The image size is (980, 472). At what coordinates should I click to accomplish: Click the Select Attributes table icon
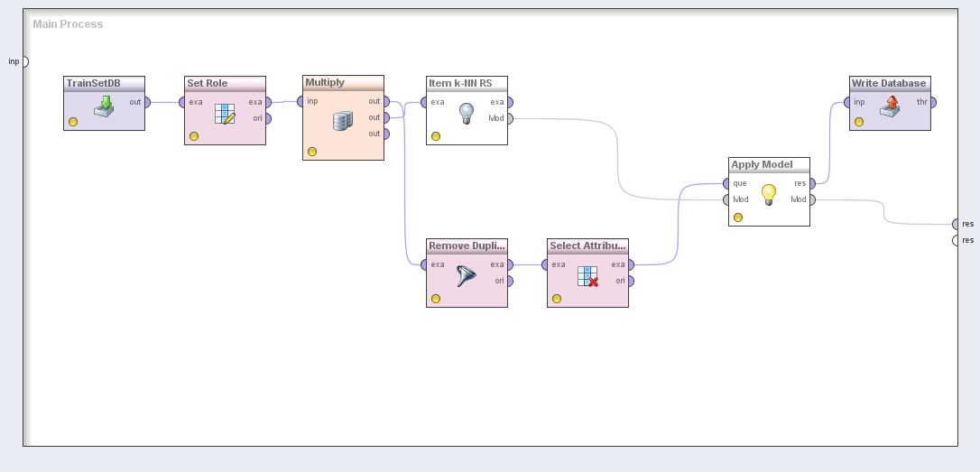tap(587, 276)
